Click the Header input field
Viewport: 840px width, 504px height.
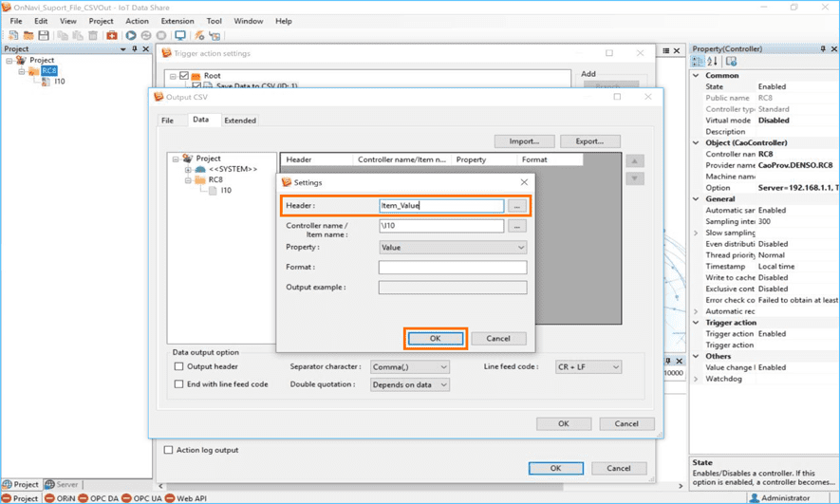pos(441,206)
